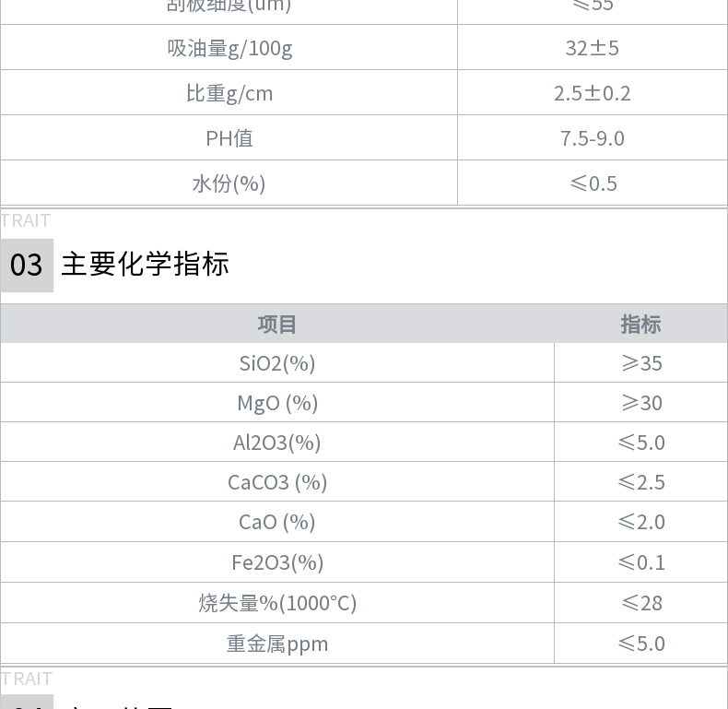Click the 指标 column header
Viewport: 728px width, 709px height.
tap(640, 324)
